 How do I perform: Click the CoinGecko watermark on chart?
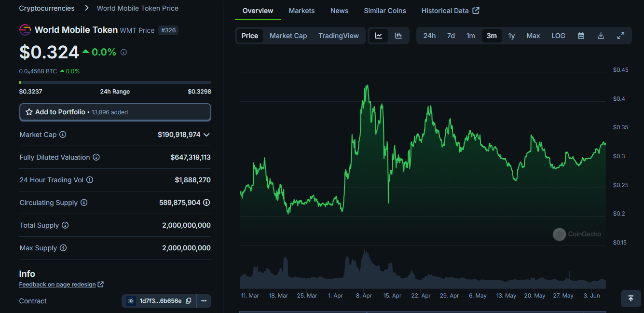(x=577, y=234)
